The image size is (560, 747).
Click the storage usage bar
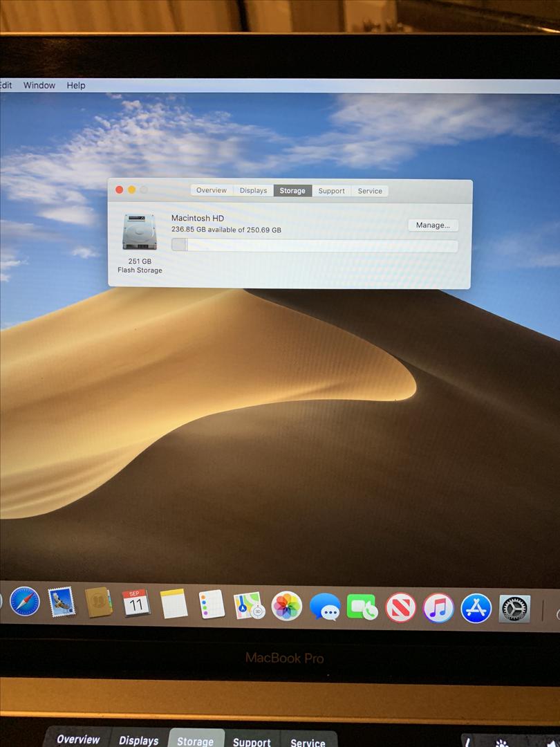[x=315, y=246]
